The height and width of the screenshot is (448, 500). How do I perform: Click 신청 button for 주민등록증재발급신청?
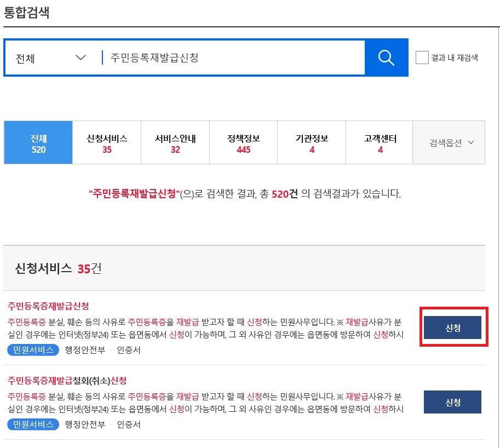coord(452,328)
